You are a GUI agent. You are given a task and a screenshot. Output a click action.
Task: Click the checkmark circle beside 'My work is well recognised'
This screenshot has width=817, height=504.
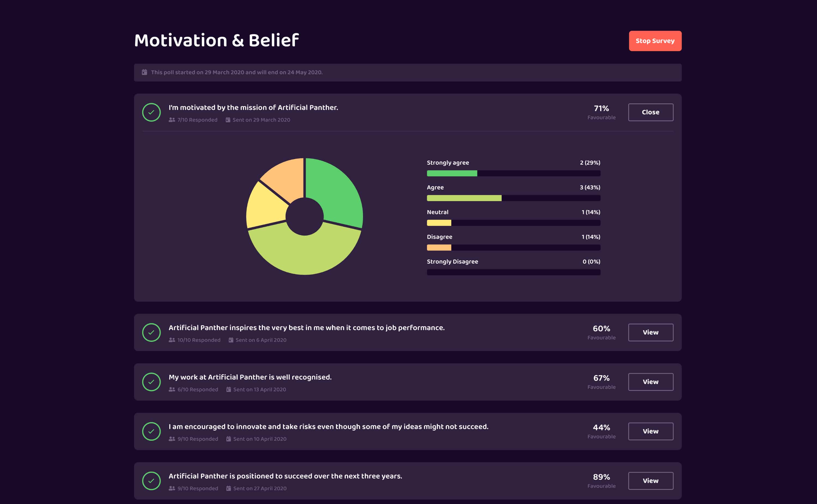pyautogui.click(x=151, y=382)
